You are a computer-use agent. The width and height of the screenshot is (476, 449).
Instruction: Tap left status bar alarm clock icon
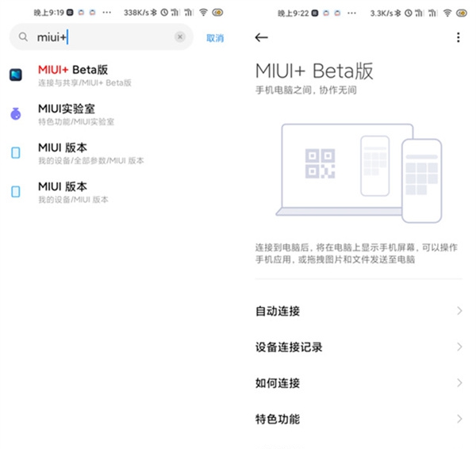point(164,13)
